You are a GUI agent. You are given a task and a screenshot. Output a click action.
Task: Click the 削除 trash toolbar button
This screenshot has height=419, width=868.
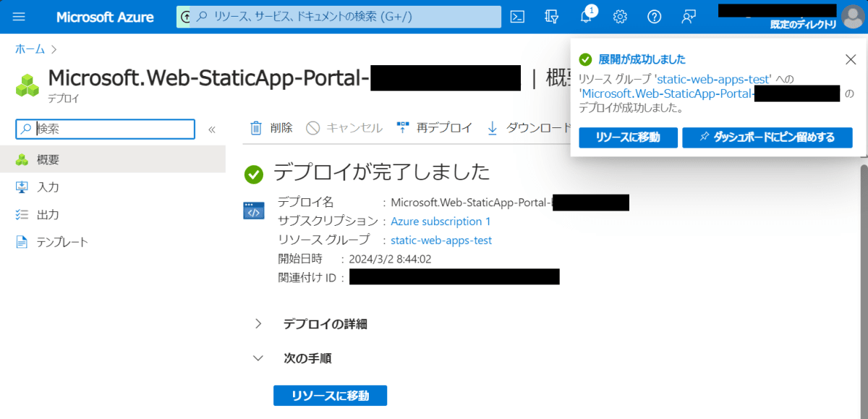click(271, 128)
